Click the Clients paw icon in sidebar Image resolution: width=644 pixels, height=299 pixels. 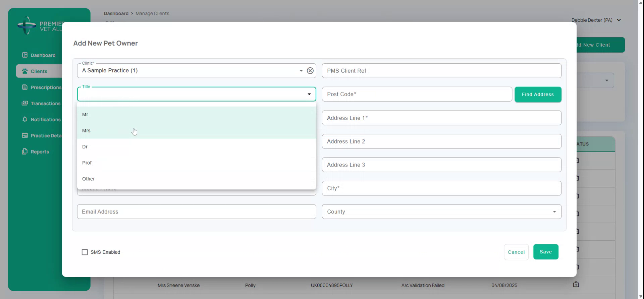coord(25,71)
